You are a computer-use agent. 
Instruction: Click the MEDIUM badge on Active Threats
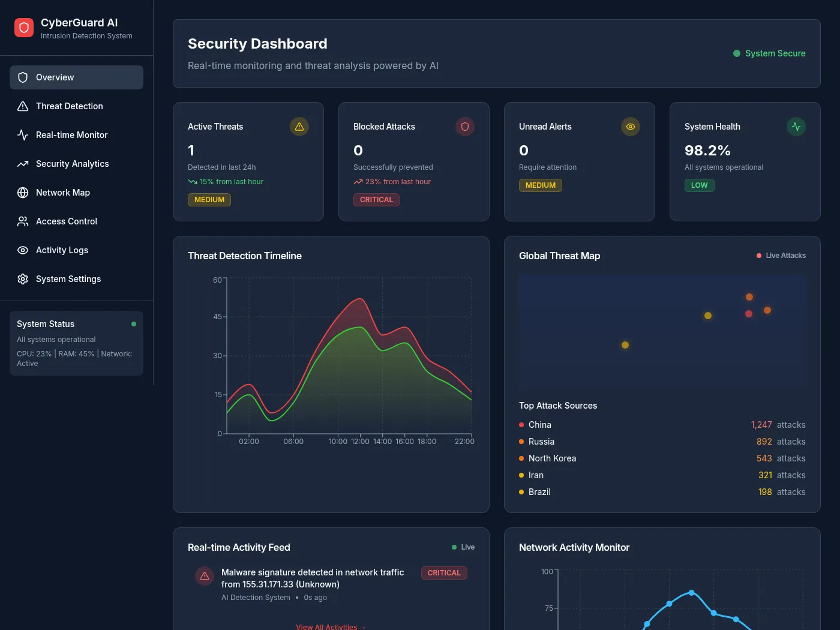click(x=209, y=200)
